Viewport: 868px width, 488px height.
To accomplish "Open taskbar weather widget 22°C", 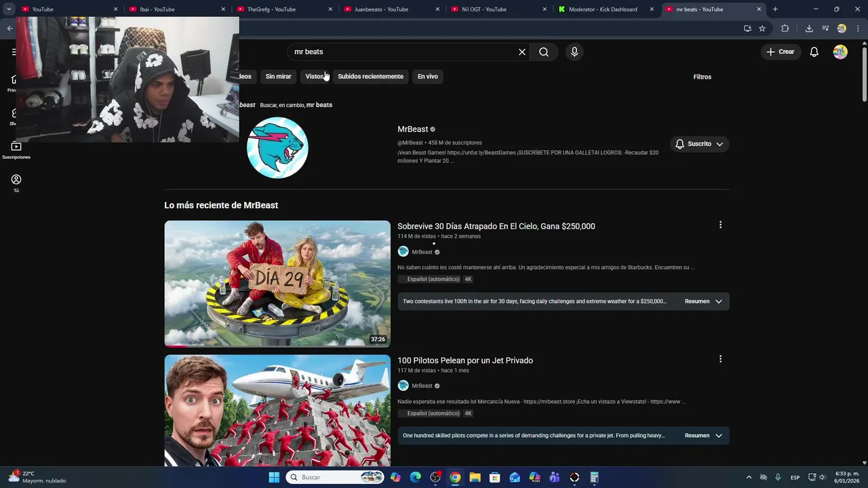I will pyautogui.click(x=37, y=477).
